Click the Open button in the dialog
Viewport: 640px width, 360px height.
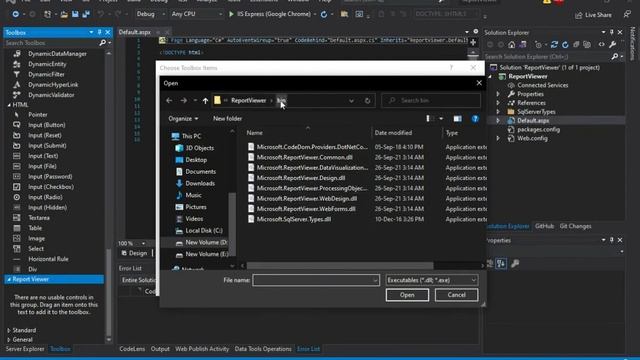(x=407, y=295)
